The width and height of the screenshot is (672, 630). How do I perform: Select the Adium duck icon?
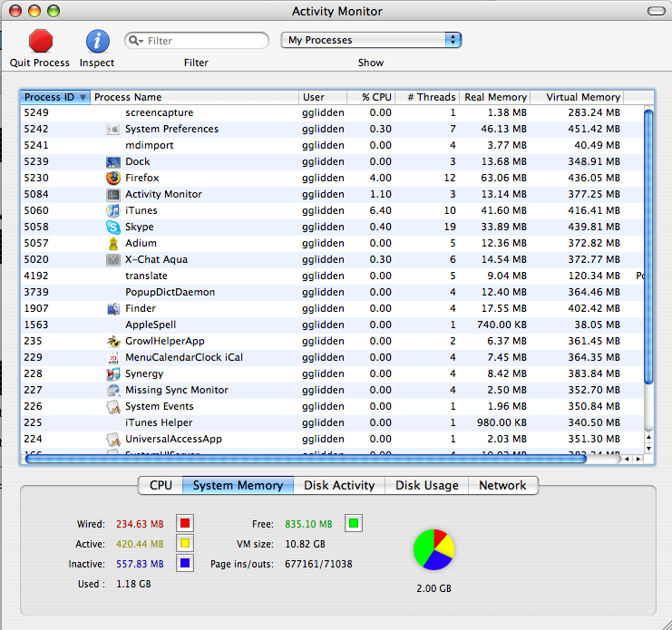pyautogui.click(x=113, y=243)
